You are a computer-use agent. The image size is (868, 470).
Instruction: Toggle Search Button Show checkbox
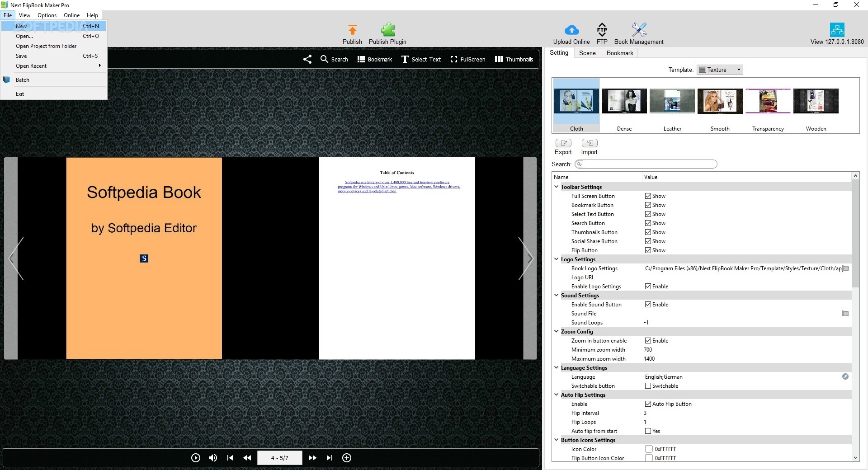click(648, 223)
